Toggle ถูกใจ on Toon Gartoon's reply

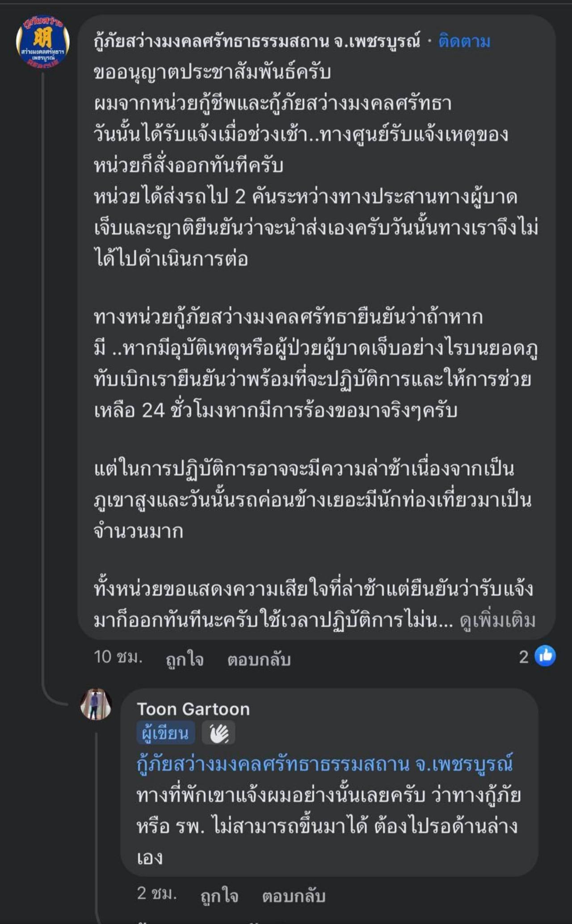coord(219,895)
